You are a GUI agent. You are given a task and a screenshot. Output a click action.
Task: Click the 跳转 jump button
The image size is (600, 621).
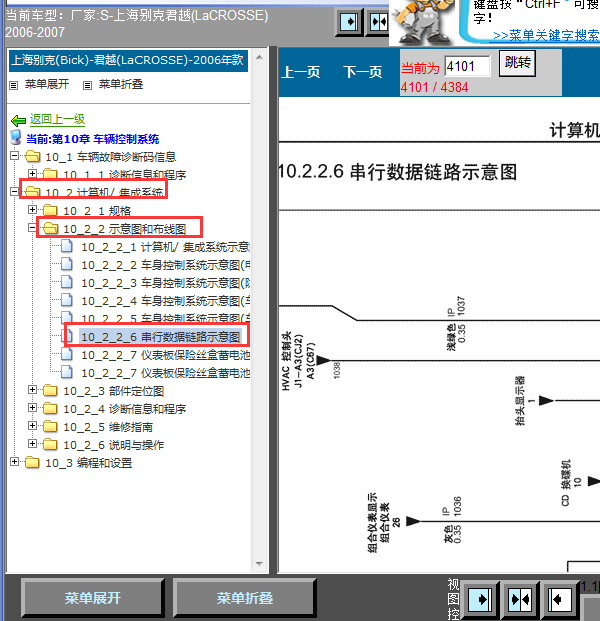click(x=517, y=63)
